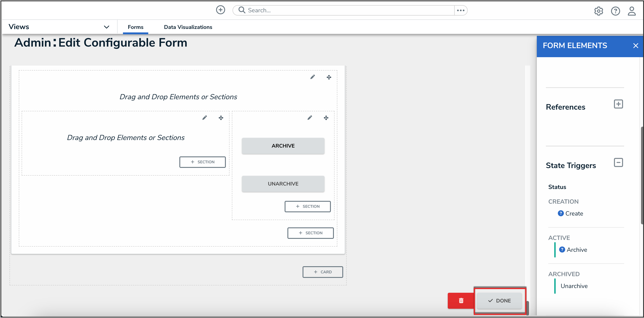Screen dimensions: 644x318
Task: Click pencil icon in left empty section
Action: (204, 118)
